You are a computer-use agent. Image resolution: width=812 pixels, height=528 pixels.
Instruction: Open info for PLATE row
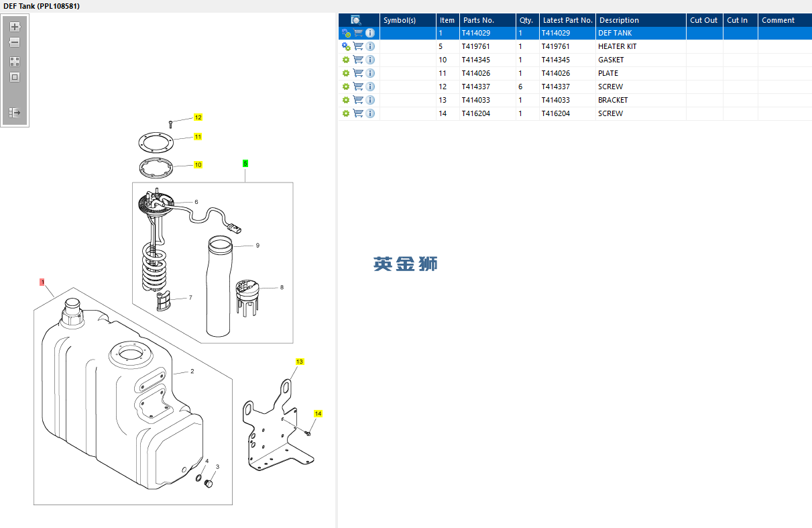[370, 73]
